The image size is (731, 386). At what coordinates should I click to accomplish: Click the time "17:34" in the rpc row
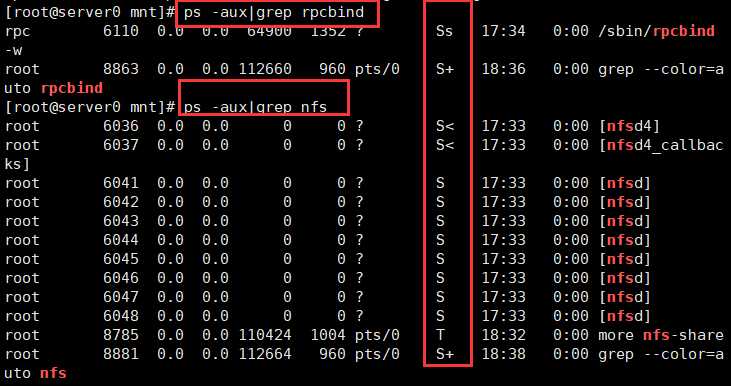pos(503,31)
